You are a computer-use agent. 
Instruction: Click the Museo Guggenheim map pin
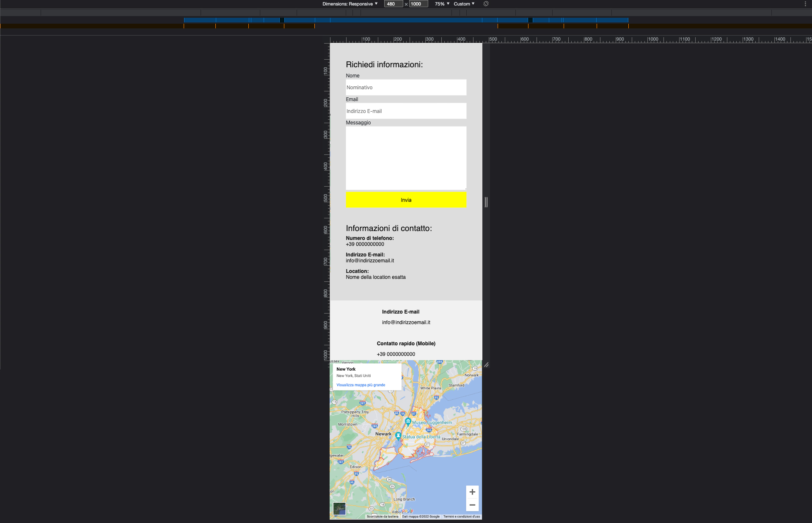[x=408, y=421]
